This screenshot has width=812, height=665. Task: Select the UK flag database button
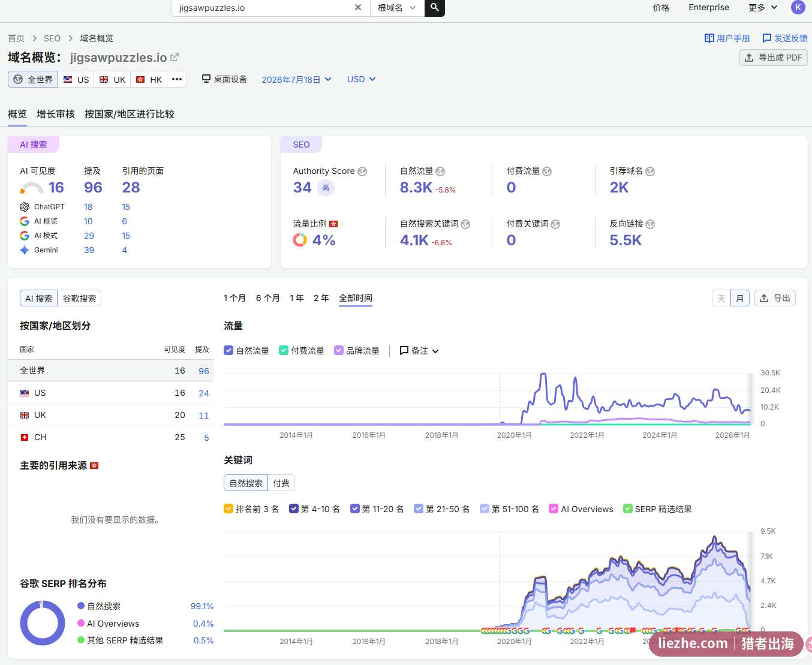pos(113,79)
